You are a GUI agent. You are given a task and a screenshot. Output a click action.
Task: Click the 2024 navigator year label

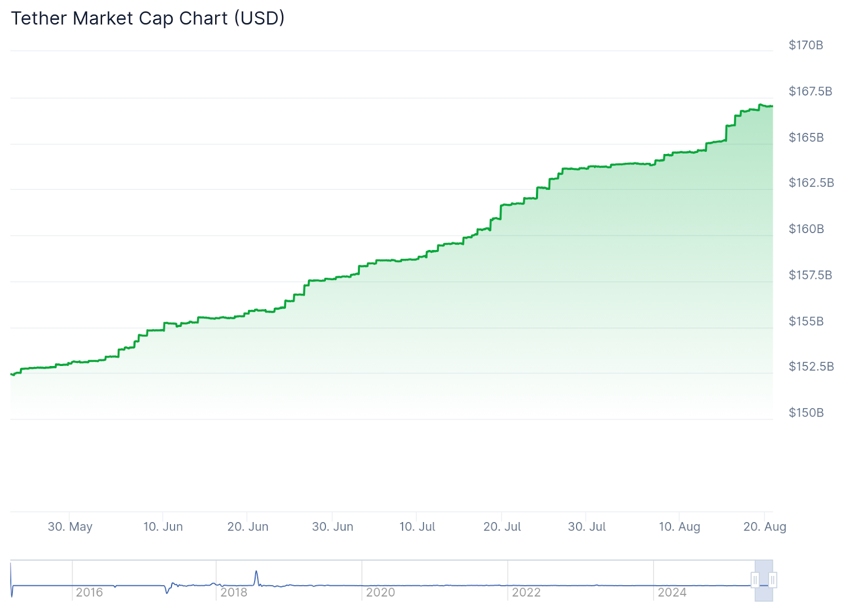(x=672, y=592)
